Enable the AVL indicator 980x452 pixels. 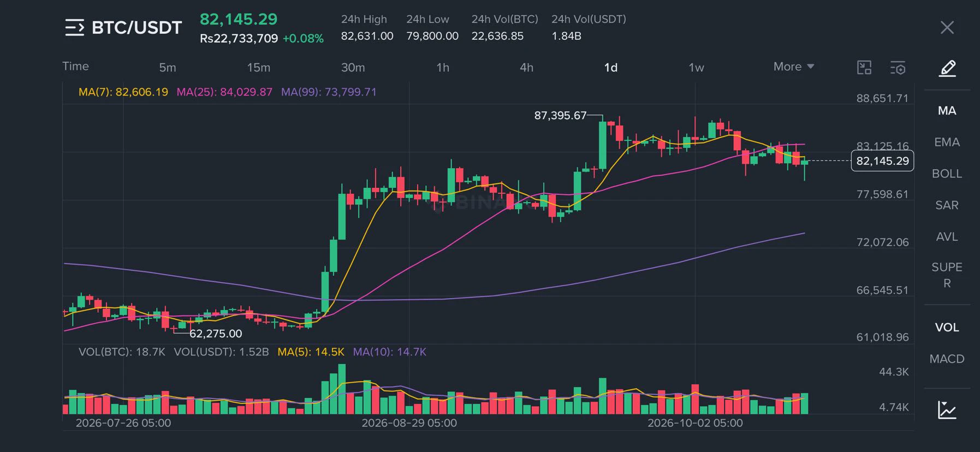pyautogui.click(x=947, y=237)
